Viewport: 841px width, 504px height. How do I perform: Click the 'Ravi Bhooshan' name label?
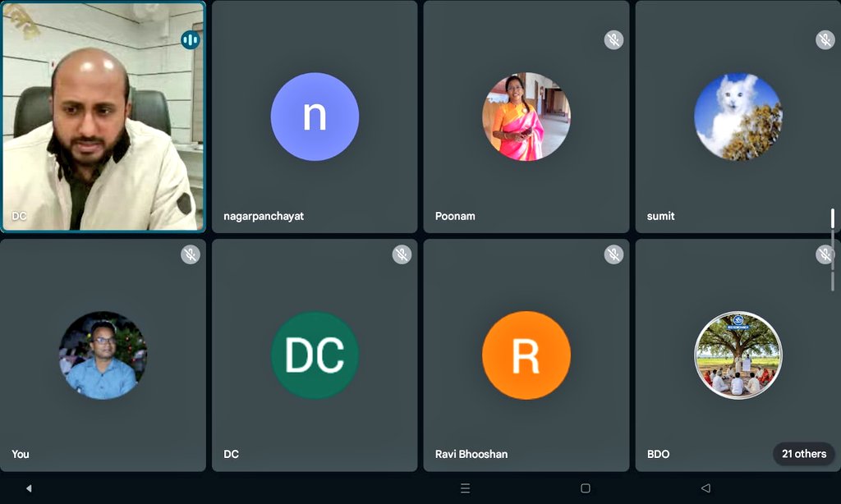click(x=471, y=454)
